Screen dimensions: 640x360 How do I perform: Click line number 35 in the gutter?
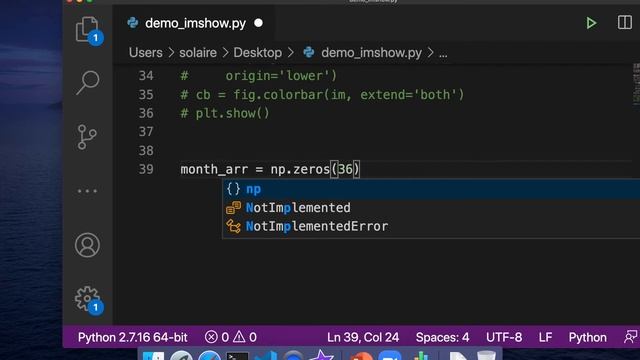tap(146, 95)
